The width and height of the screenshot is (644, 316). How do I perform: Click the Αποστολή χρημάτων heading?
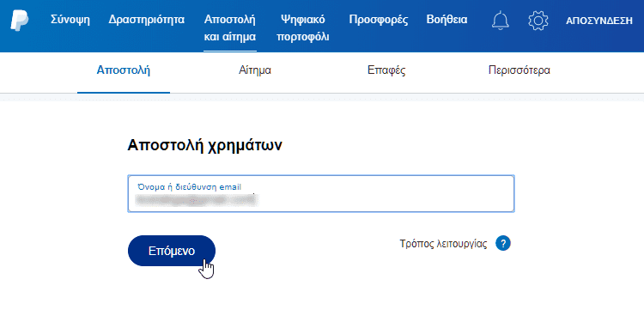(x=205, y=145)
